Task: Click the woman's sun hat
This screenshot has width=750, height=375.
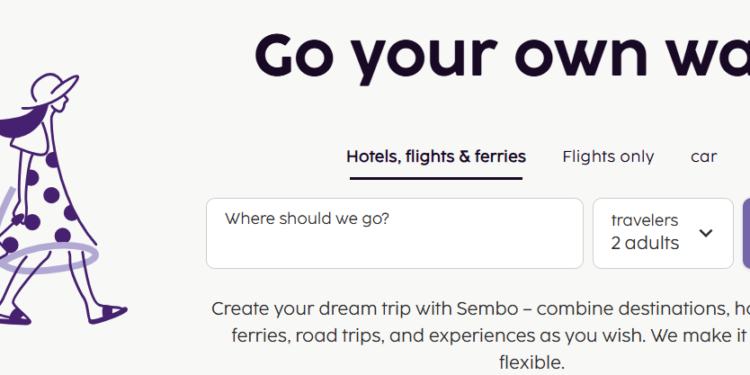Action: click(x=53, y=90)
